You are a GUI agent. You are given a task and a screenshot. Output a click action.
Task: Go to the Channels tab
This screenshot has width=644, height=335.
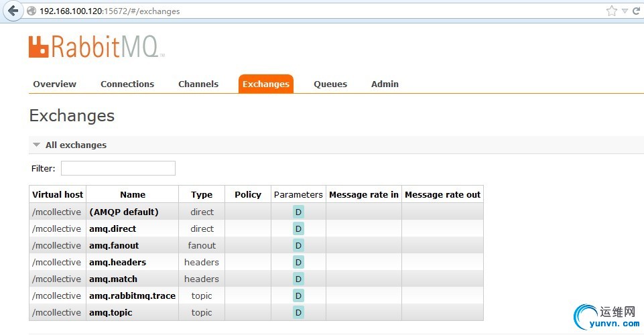pyautogui.click(x=198, y=84)
